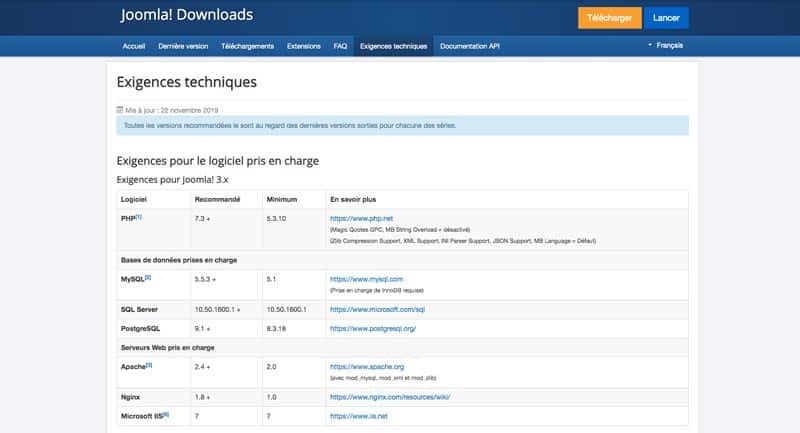Click the footnote marker next to MySQL
Viewport: 800px width, 433px height.
(148, 277)
